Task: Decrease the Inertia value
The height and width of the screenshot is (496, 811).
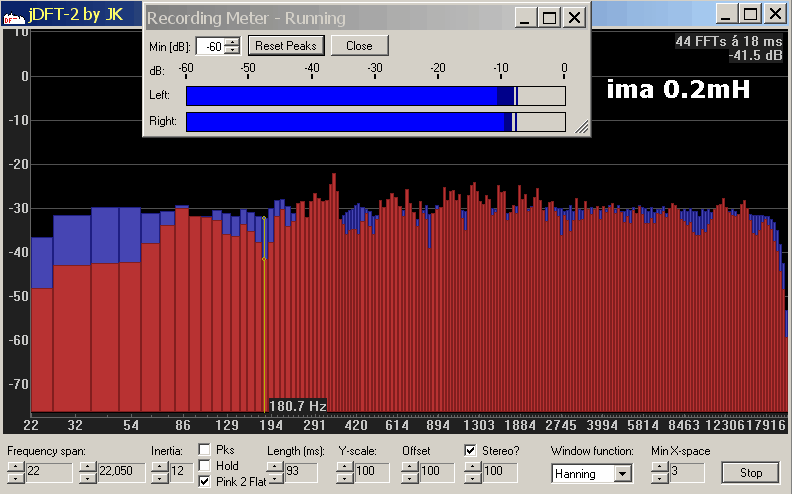Action: [x=160, y=477]
